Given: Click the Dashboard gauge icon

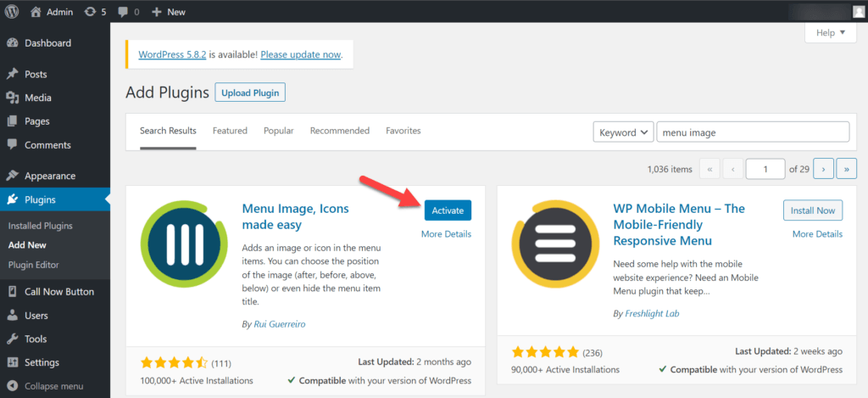Looking at the screenshot, I should [x=12, y=43].
